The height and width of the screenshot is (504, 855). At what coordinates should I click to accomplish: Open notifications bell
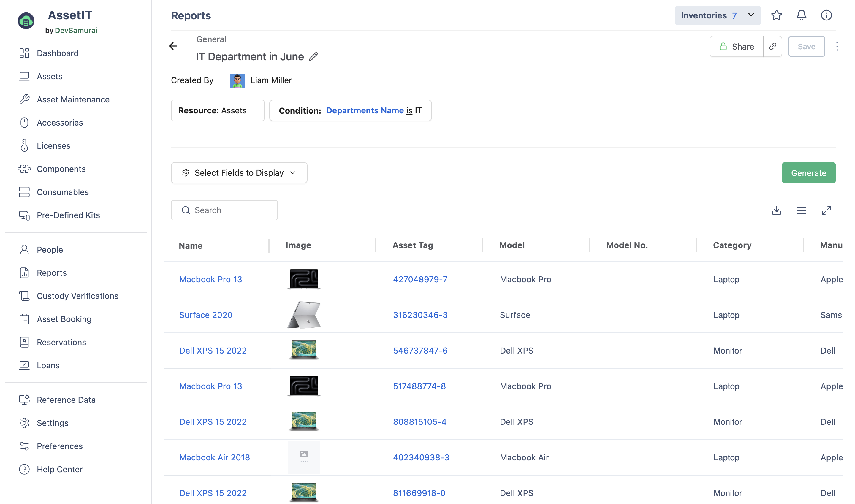[801, 15]
